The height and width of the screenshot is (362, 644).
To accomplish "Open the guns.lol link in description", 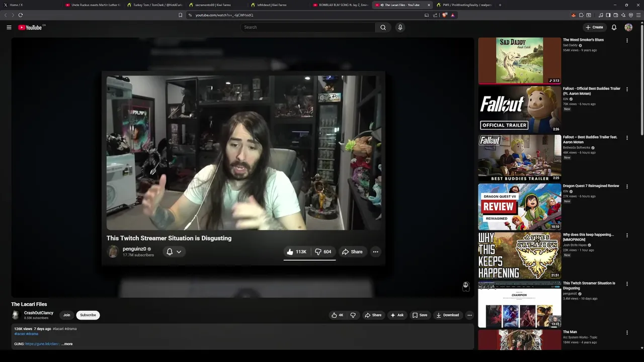I will [x=43, y=344].
